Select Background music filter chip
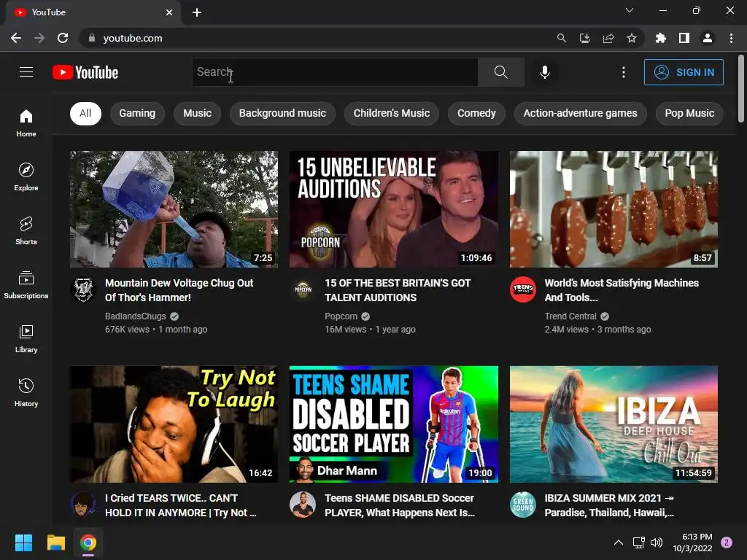The image size is (747, 560). click(282, 113)
